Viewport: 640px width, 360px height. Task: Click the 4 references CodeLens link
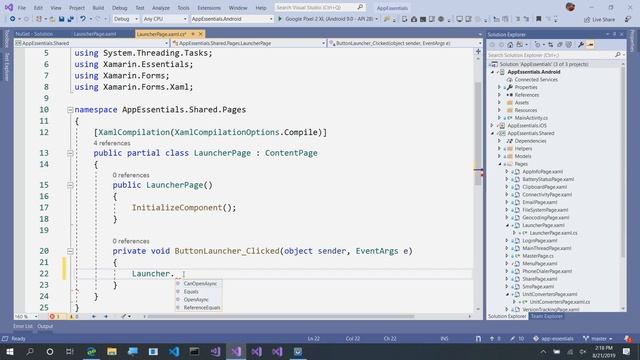tap(112, 143)
